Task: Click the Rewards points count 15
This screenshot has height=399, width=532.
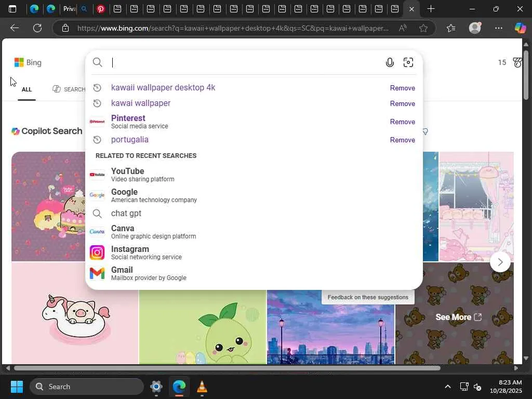Action: 502,62
